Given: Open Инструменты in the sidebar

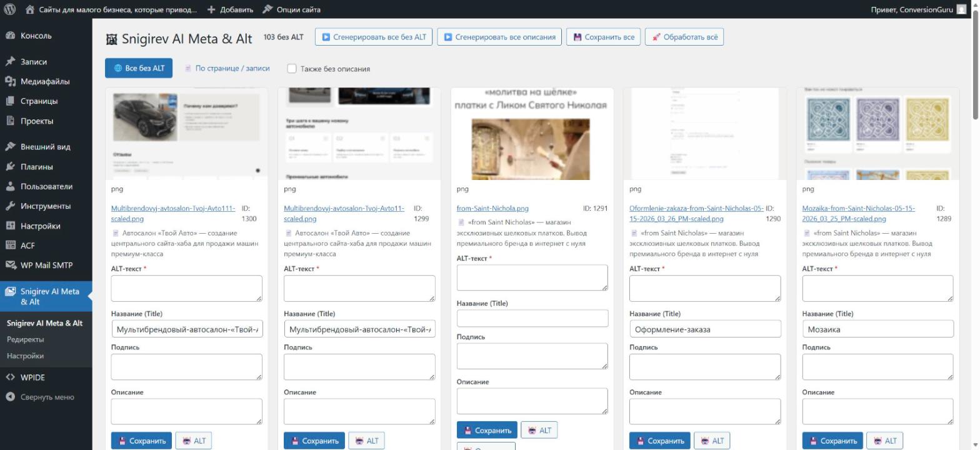Looking at the screenshot, I should (46, 206).
